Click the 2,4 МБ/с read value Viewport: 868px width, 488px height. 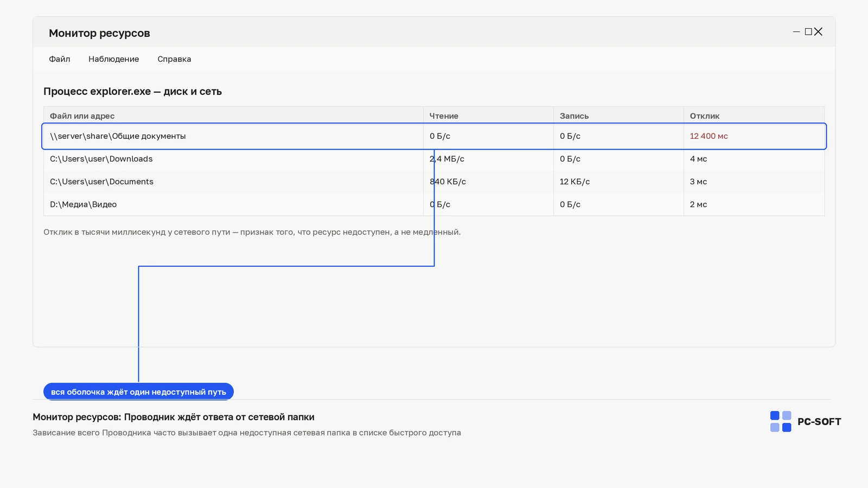point(447,159)
